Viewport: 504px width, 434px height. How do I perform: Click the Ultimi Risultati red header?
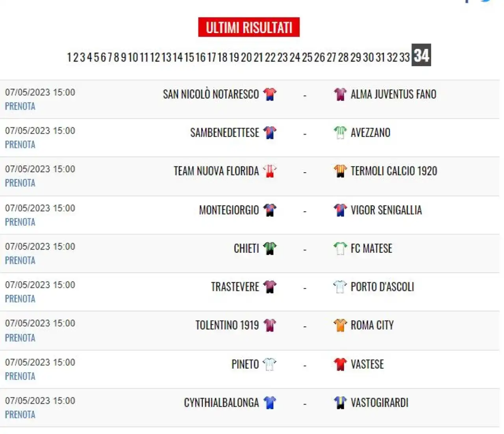pos(249,27)
